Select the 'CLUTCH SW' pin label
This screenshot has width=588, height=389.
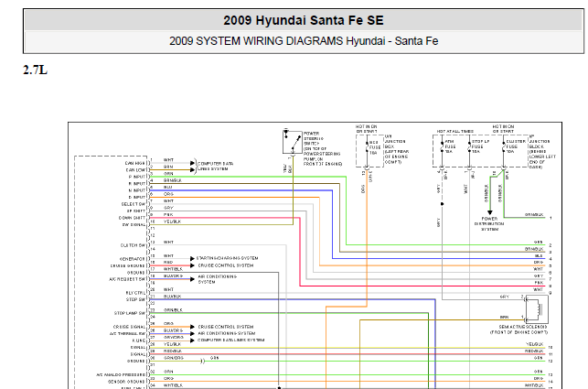tap(133, 245)
